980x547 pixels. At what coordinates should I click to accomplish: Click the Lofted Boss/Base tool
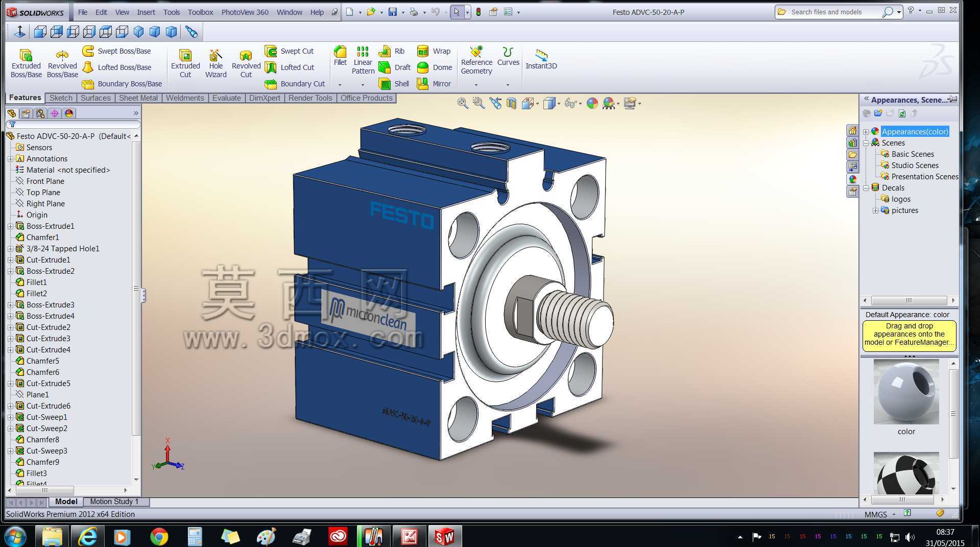coord(117,67)
